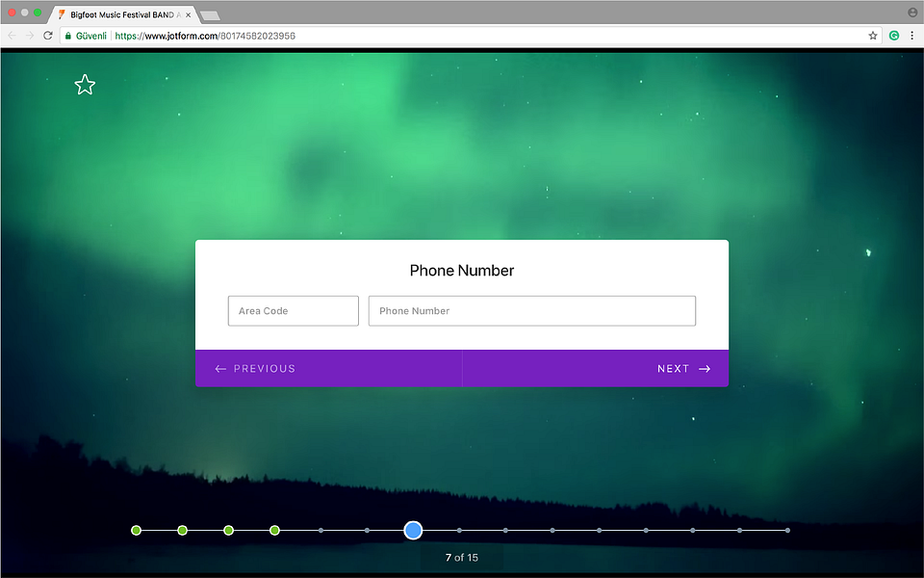Click the browser back arrow

point(12,36)
